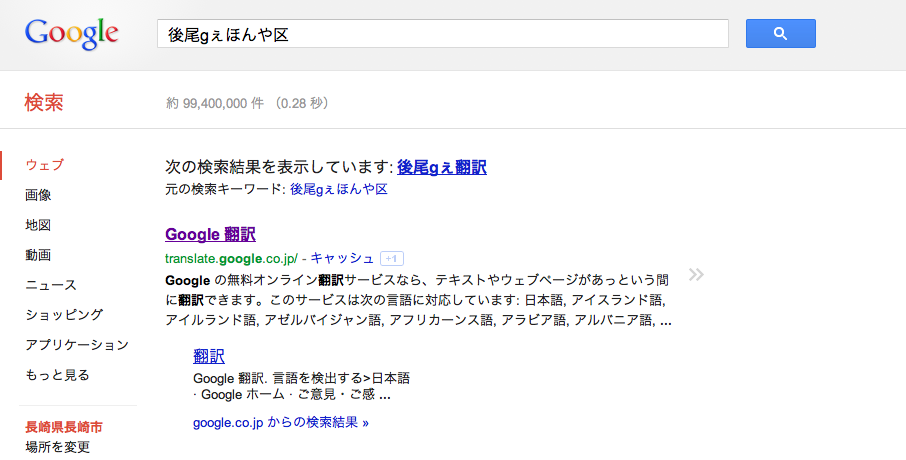Click the 長崎県長崎市 location label
This screenshot has width=906, height=460.
(64, 427)
